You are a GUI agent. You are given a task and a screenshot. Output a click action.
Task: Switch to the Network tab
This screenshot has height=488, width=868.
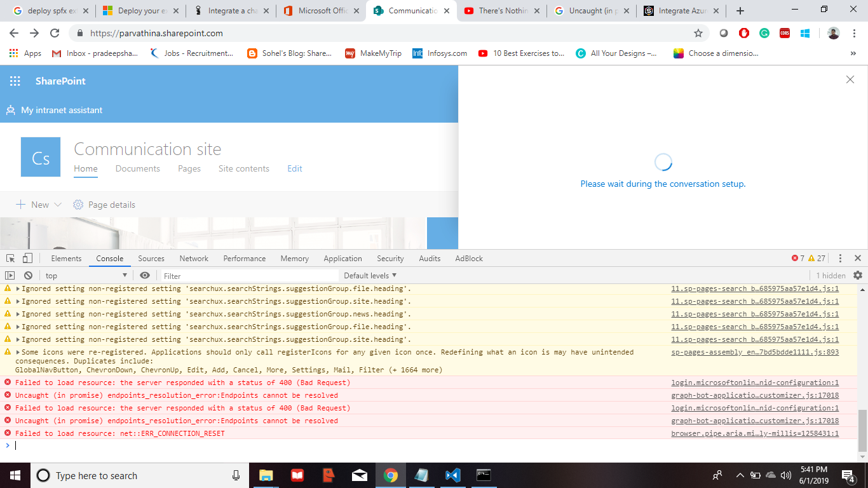(194, 258)
